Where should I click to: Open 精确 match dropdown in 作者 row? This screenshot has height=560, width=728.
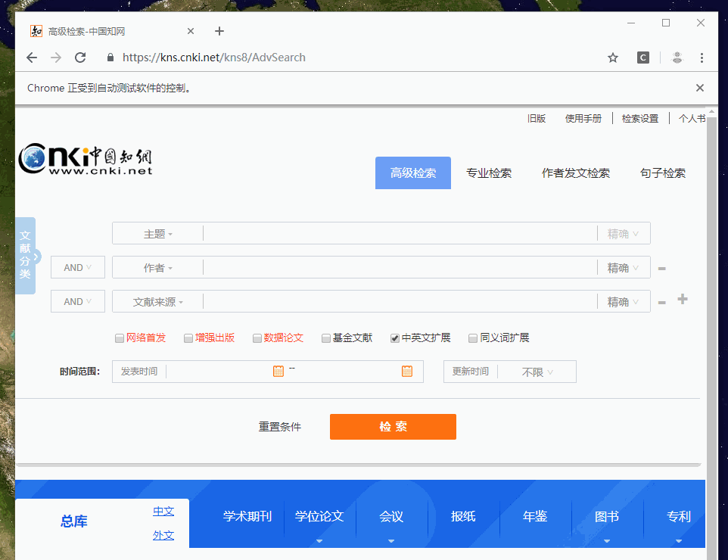[623, 268]
